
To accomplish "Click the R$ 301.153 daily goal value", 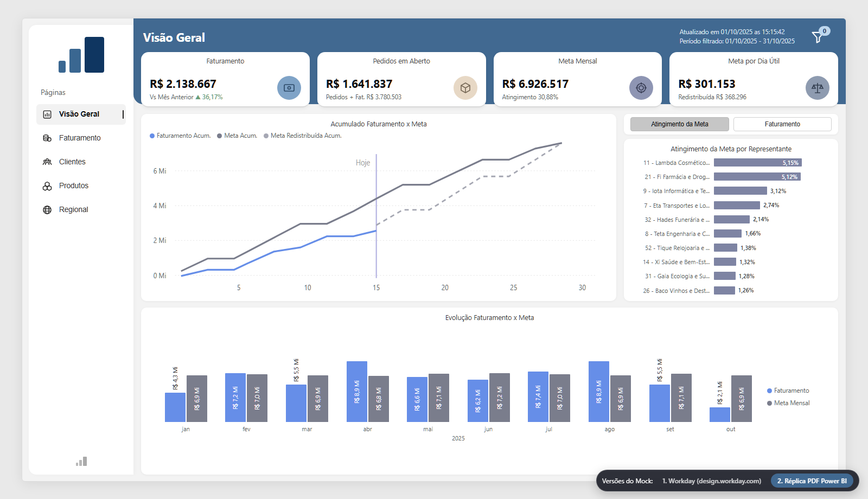I will point(707,84).
